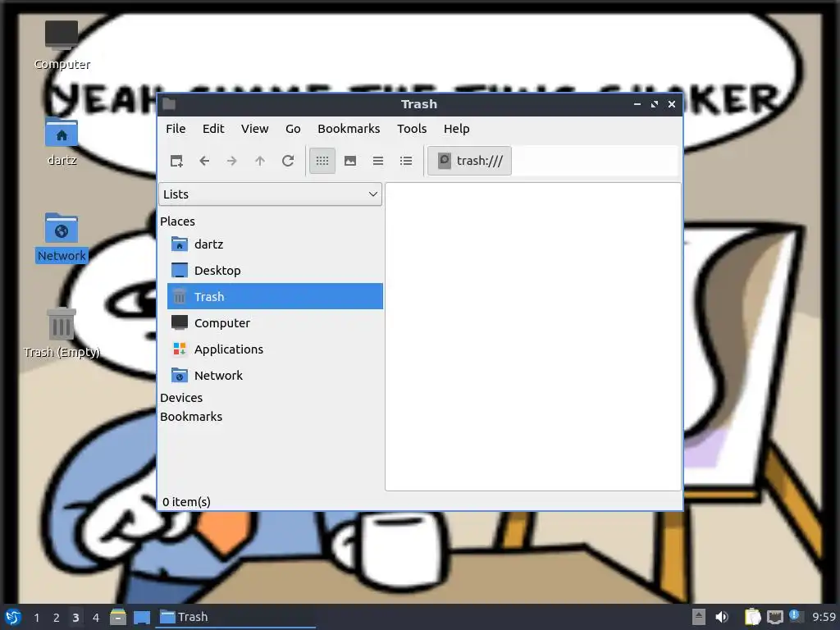
Task: Close the Trash window
Action: [672, 104]
